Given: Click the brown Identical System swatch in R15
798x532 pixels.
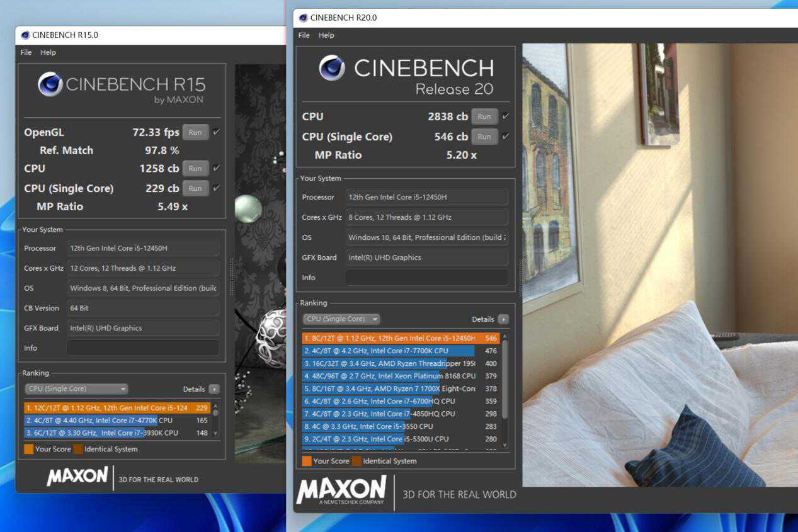Looking at the screenshot, I should pos(78,449).
